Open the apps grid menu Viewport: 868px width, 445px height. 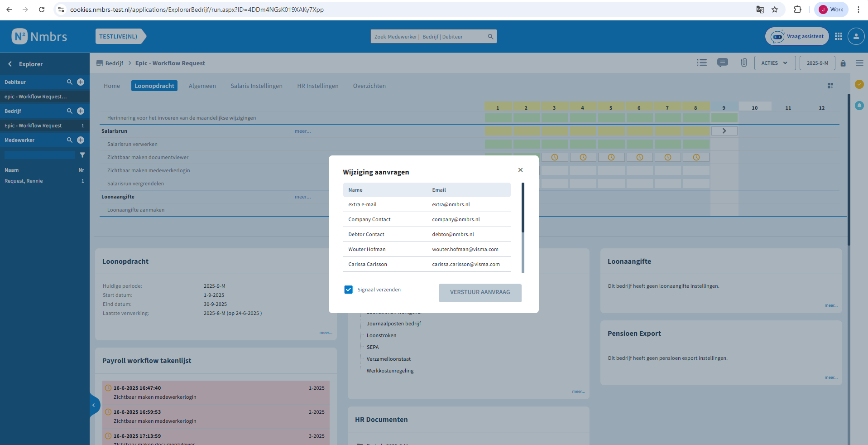[839, 36]
